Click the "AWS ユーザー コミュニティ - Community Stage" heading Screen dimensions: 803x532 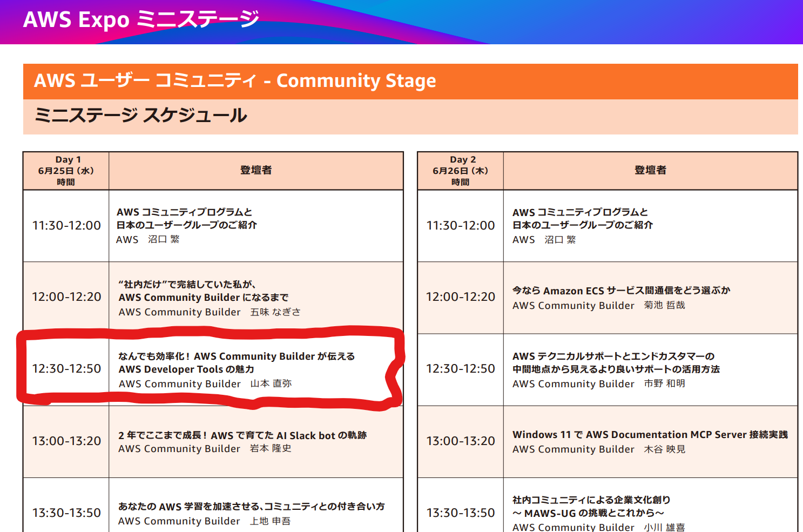click(x=235, y=80)
